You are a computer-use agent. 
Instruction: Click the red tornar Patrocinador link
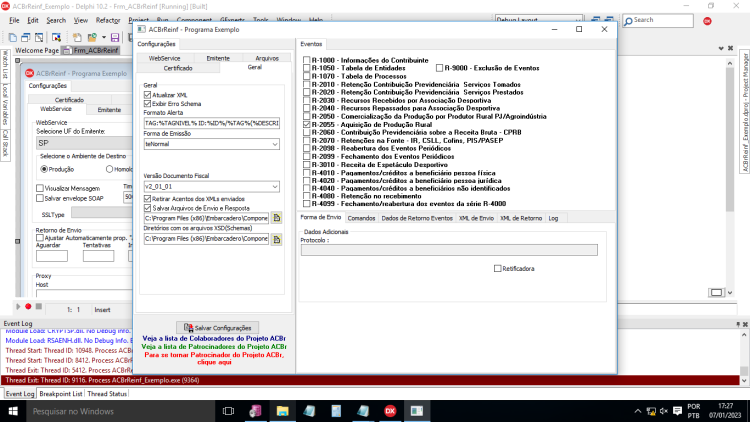pos(214,358)
